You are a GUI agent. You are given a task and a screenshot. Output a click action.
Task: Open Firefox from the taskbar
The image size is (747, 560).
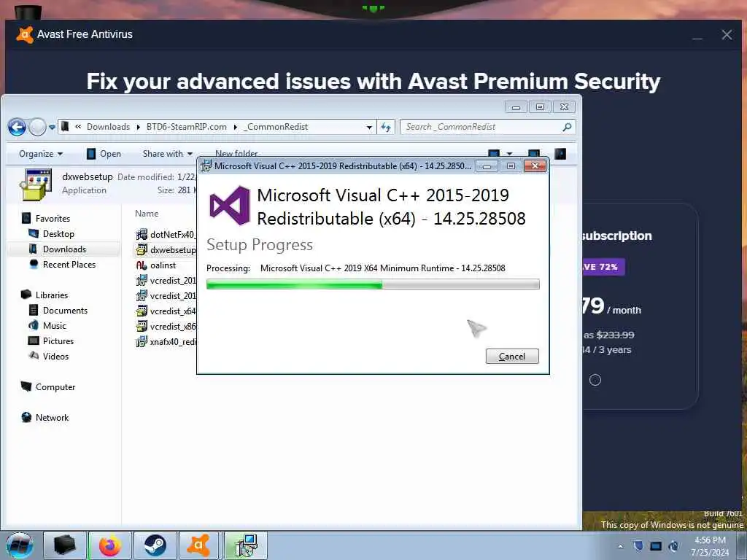pyautogui.click(x=110, y=545)
